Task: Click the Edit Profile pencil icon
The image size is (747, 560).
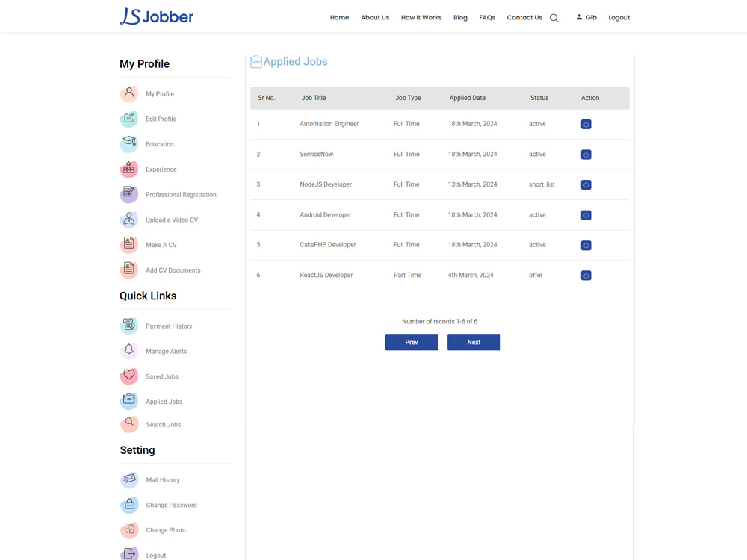Action: click(129, 119)
